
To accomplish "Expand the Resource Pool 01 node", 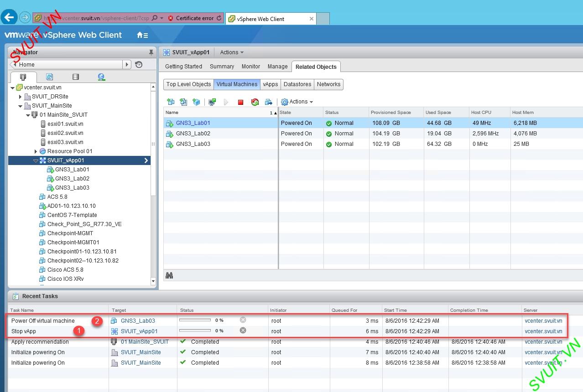I will (36, 151).
